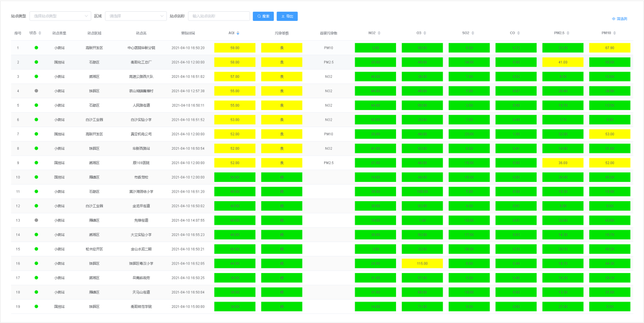Select update time 2021-04-10 16:52:05
644x323 pixels.
pos(188,263)
